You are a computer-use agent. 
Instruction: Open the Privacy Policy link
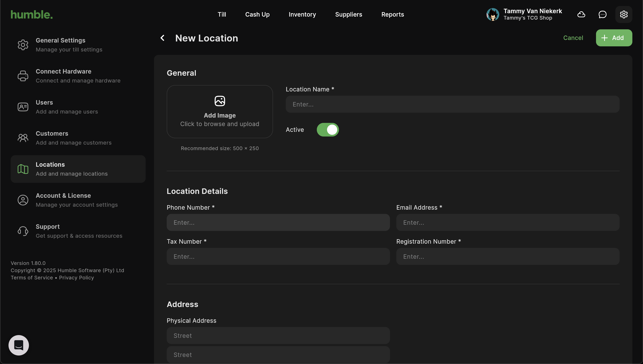point(76,277)
